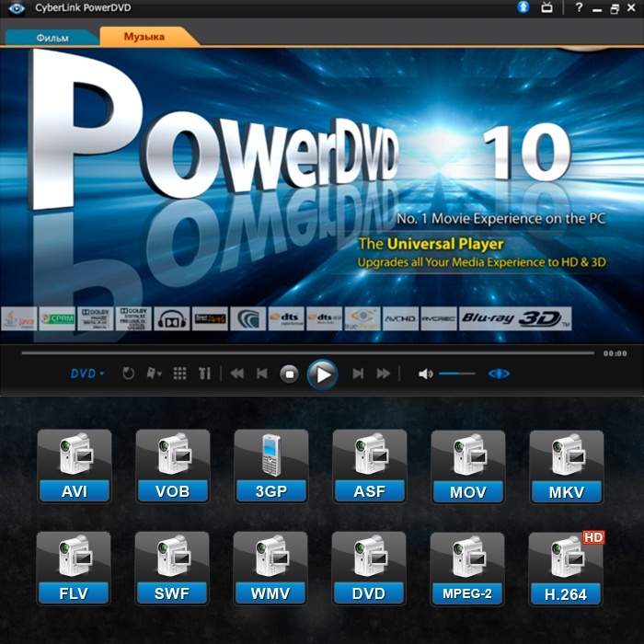Click the Blu-ray 3D logo badge

(x=515, y=318)
